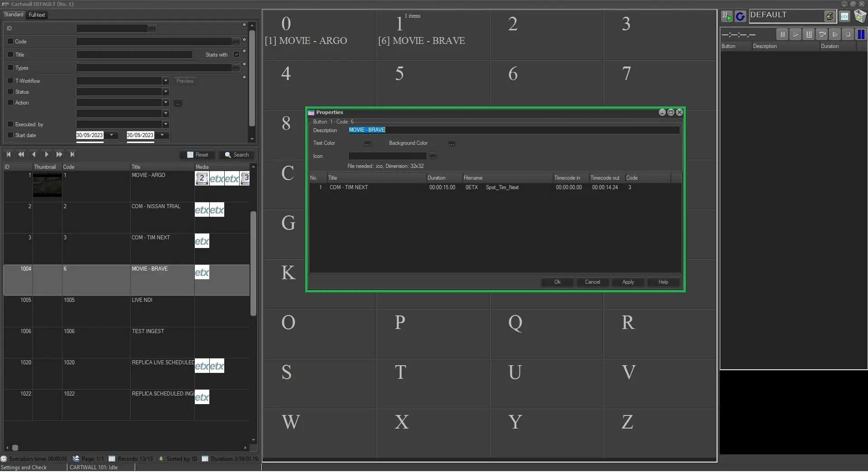Viewport: 868px width, 472px height.
Task: Open the cartwall browse icon in DEFAULT field
Action: point(829,17)
